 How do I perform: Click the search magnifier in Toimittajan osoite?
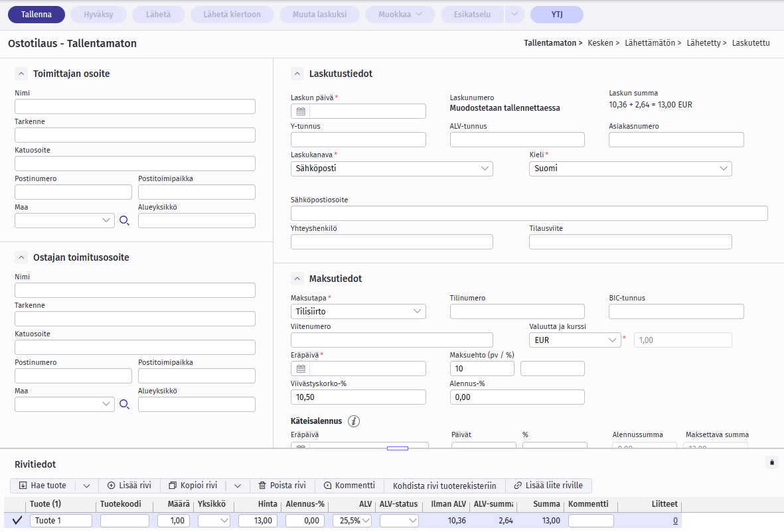click(x=124, y=221)
